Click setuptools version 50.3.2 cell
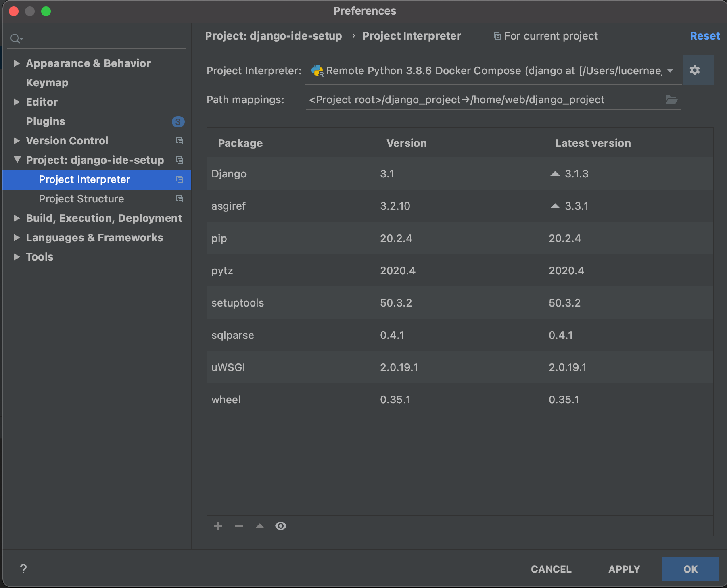Screen dimensions: 727x588 (396, 303)
